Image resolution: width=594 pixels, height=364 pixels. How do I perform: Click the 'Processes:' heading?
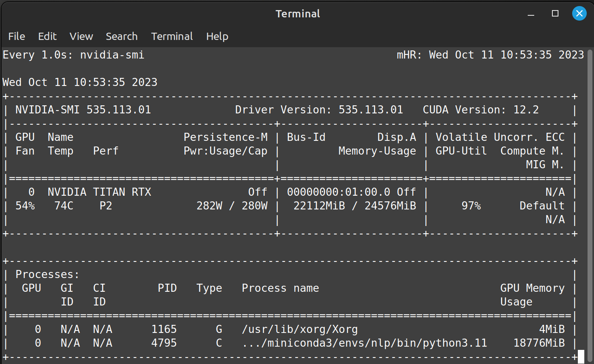[47, 274]
